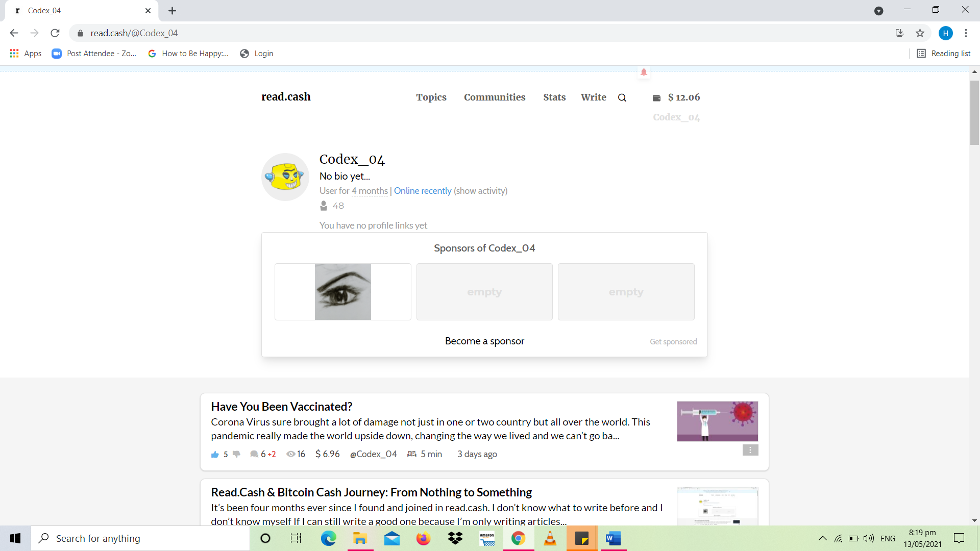Like the 'Have You Been Vaccinated?' article

tap(215, 454)
